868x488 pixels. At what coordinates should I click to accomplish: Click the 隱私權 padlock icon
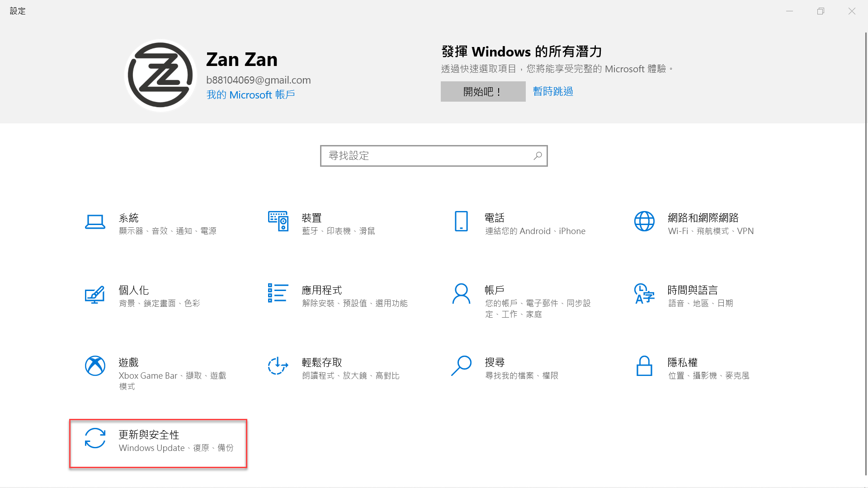pyautogui.click(x=644, y=366)
